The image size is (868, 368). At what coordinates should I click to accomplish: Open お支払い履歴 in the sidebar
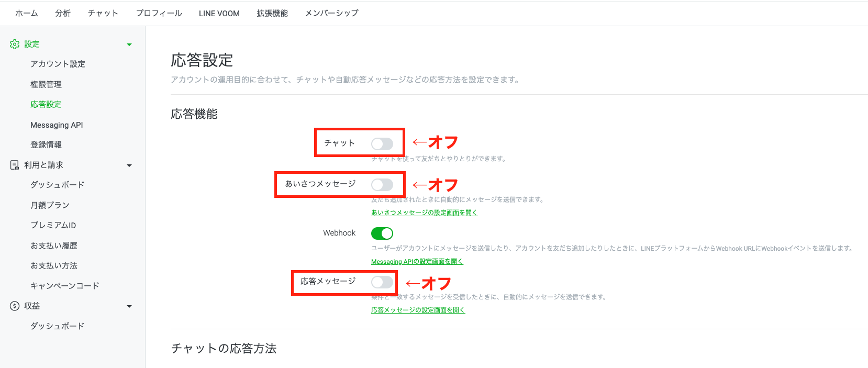(x=54, y=246)
